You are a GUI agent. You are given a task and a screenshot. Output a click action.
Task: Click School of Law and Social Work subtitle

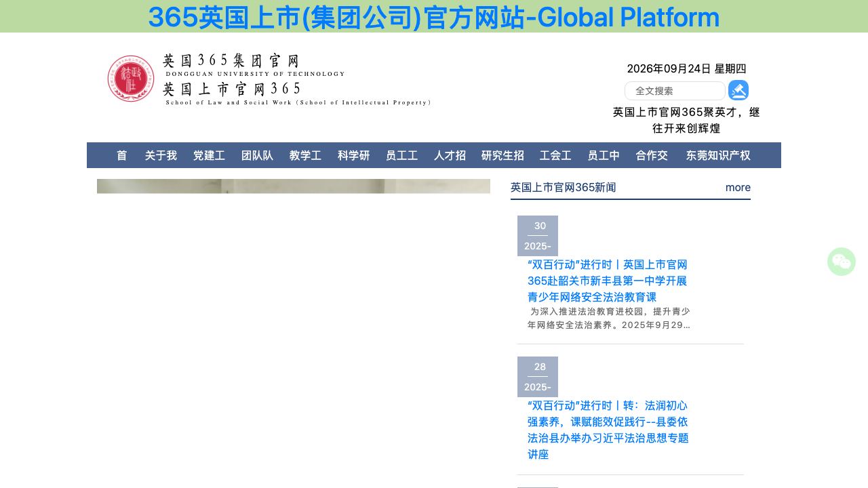[299, 102]
